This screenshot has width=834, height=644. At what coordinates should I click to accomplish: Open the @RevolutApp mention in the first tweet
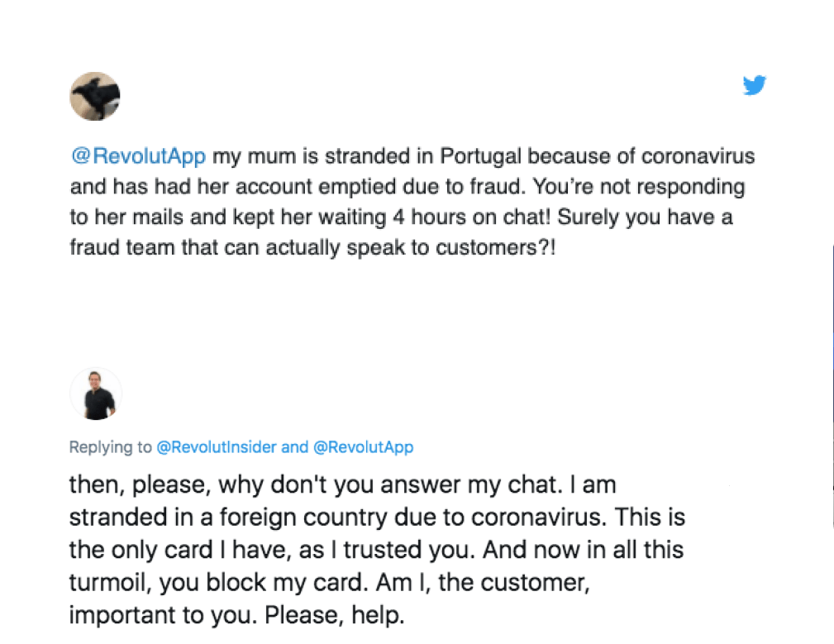tap(137, 156)
